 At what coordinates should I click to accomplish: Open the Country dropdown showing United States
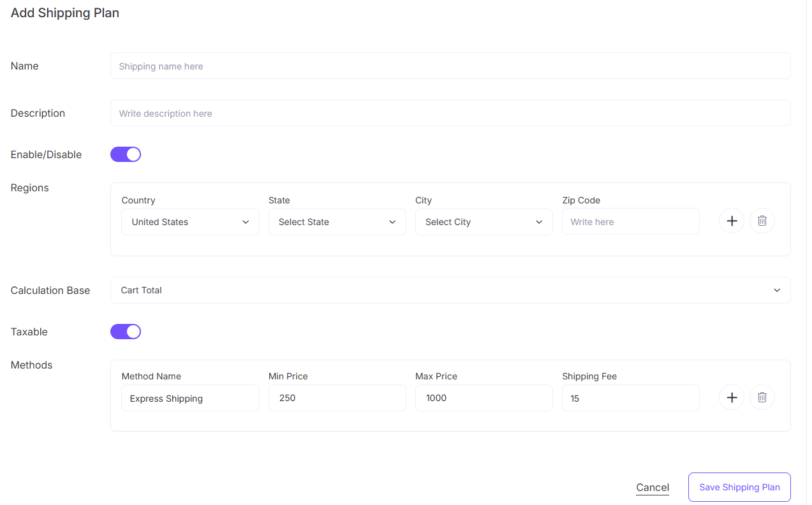[x=190, y=222]
